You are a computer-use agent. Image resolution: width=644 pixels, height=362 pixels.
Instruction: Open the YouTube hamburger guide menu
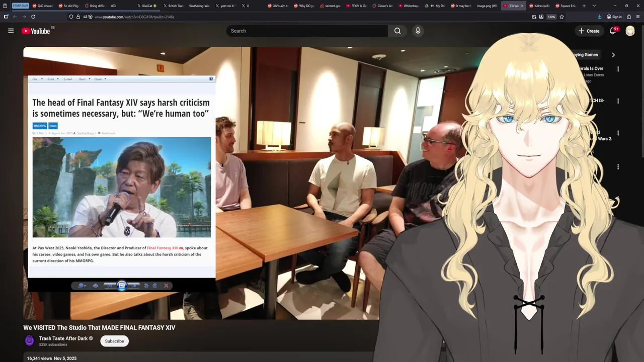[11, 31]
